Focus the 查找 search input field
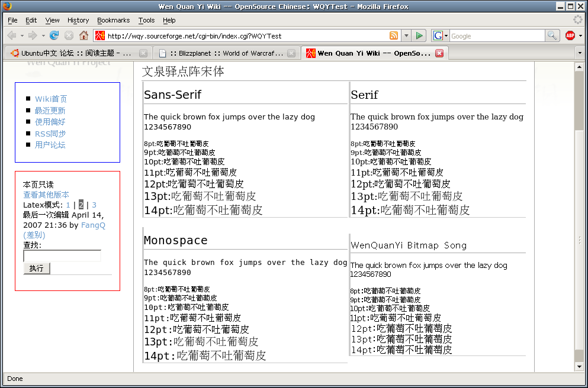Screen dimensions: 588x388 (x=62, y=256)
